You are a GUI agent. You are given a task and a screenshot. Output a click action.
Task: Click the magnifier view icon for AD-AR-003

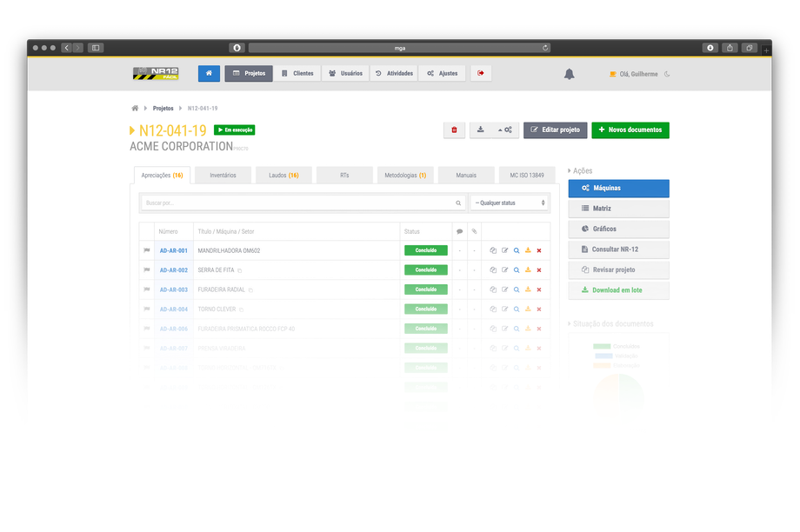tap(516, 289)
